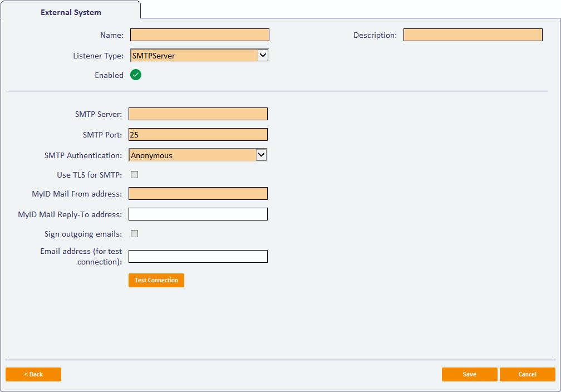561x392 pixels.
Task: Save the external system settings
Action: pos(469,374)
